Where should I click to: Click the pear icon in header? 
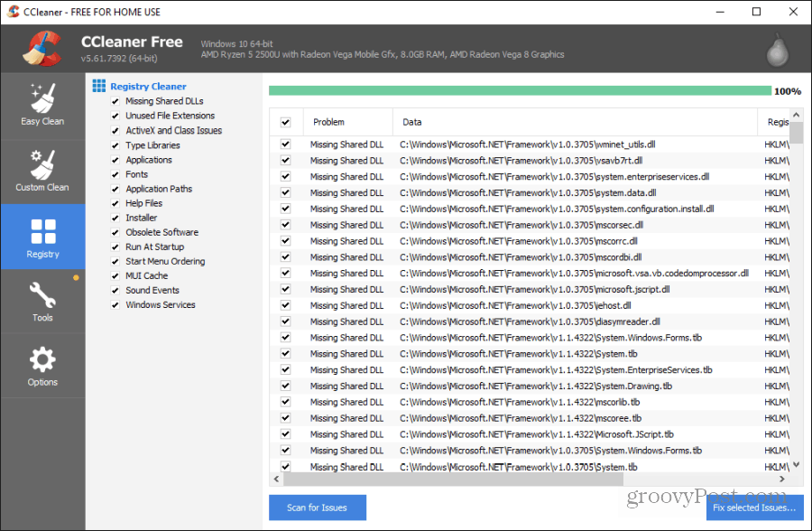pyautogui.click(x=777, y=51)
